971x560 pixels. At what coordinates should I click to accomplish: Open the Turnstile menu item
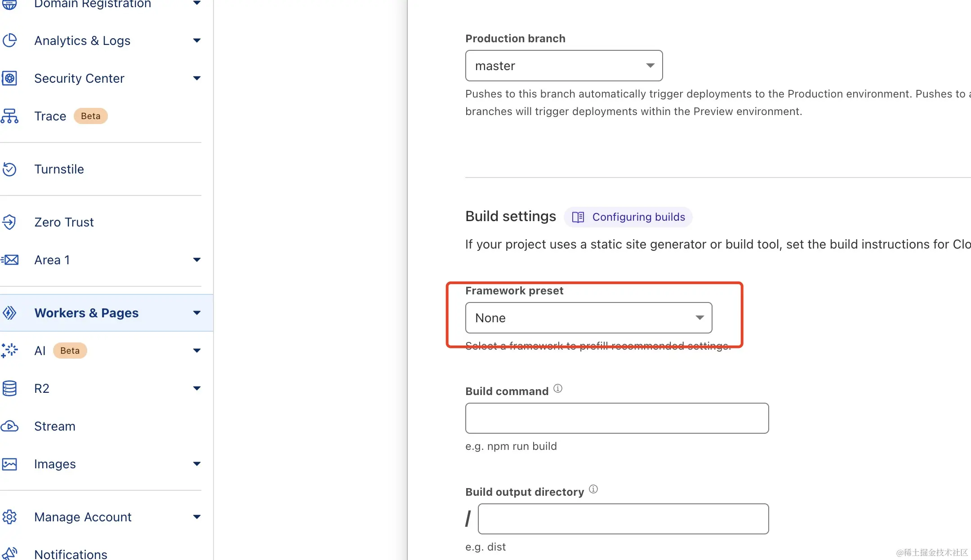point(59,169)
